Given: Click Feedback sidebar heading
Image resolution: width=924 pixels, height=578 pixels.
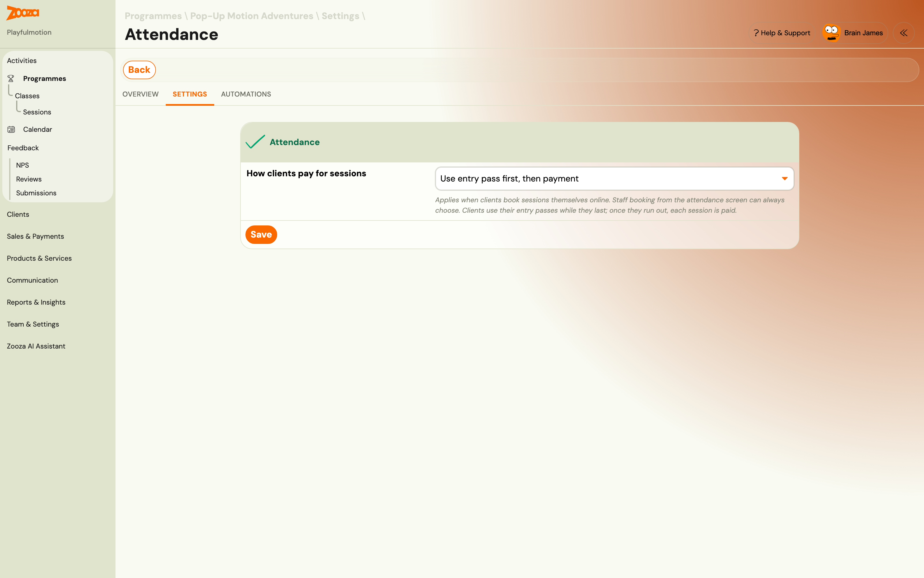Looking at the screenshot, I should [x=23, y=148].
